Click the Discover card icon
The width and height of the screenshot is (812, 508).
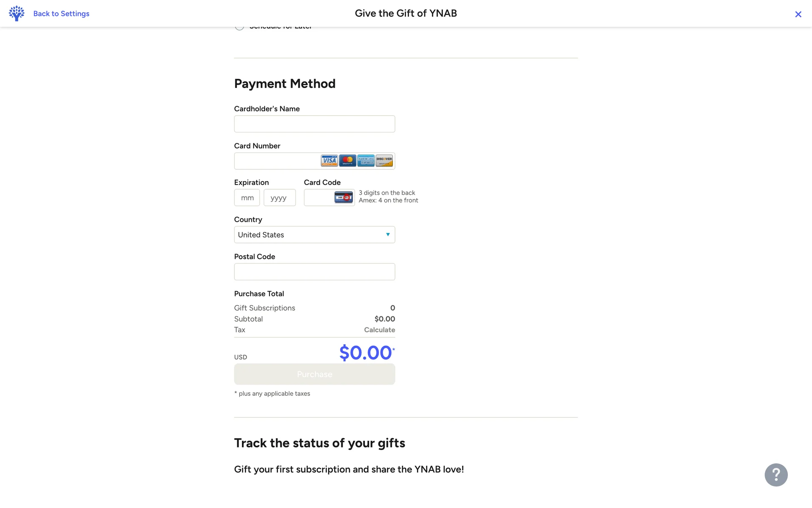click(384, 161)
